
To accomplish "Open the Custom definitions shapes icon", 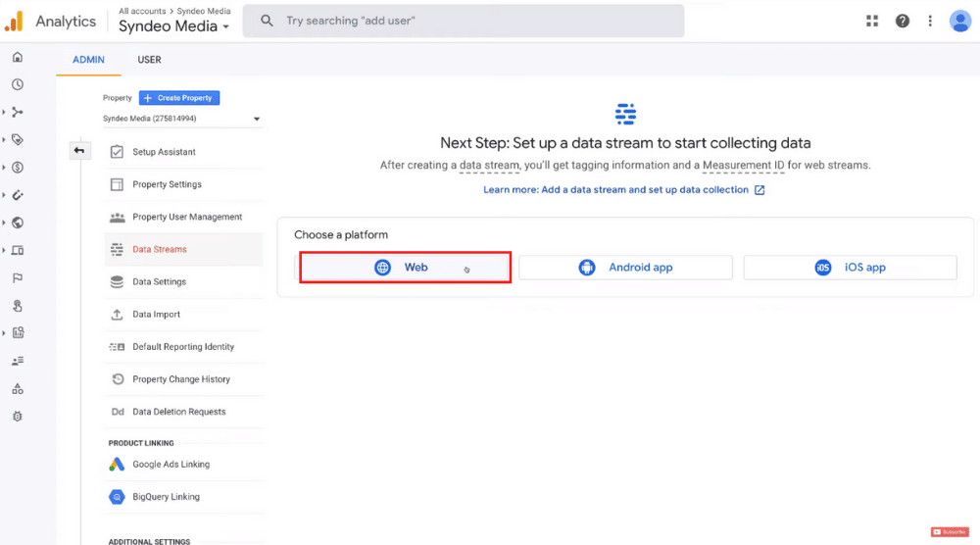I will pos(18,389).
